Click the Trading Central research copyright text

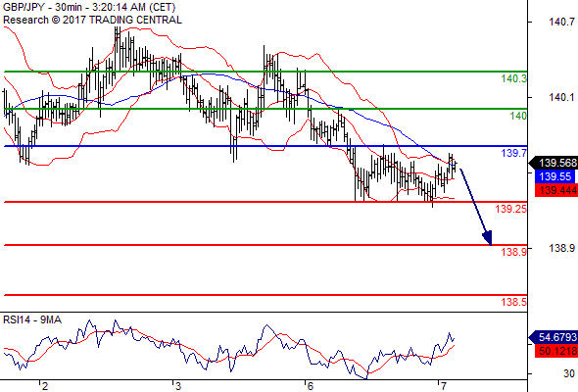click(x=92, y=20)
